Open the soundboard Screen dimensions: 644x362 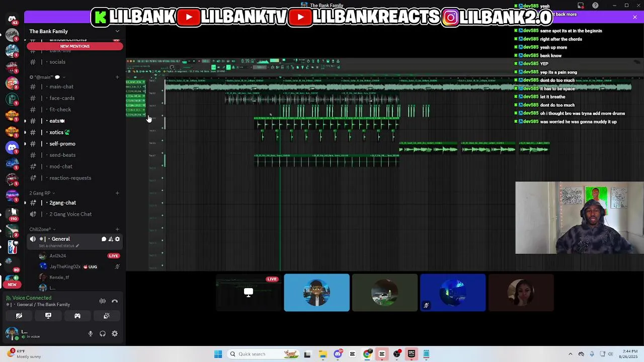click(x=107, y=316)
